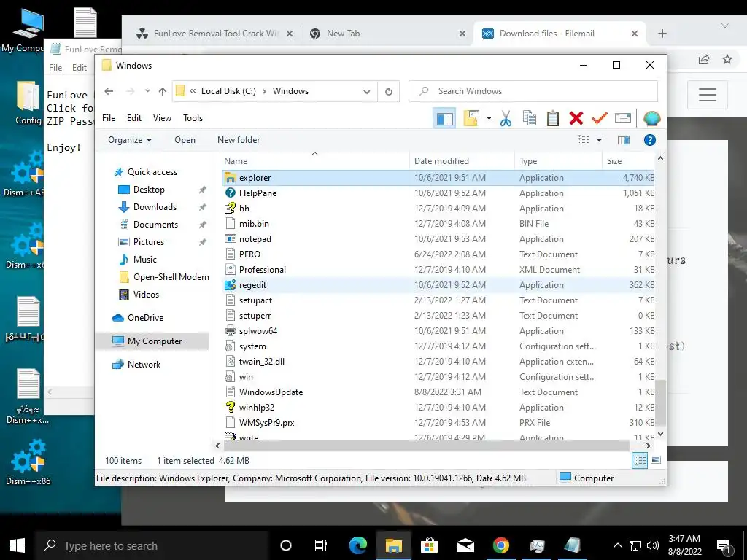Switch to details view in status bar
The image size is (747, 560).
(x=640, y=460)
